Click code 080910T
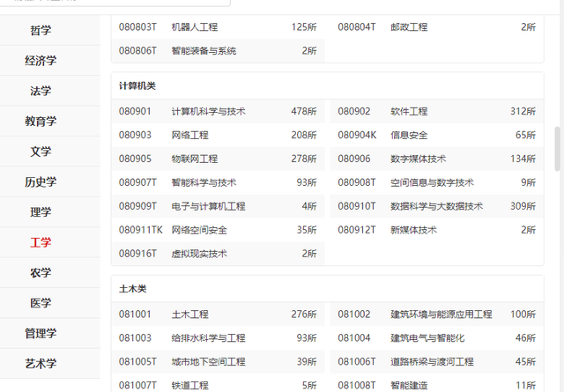Screen dimensions: 564x392 [356, 206]
